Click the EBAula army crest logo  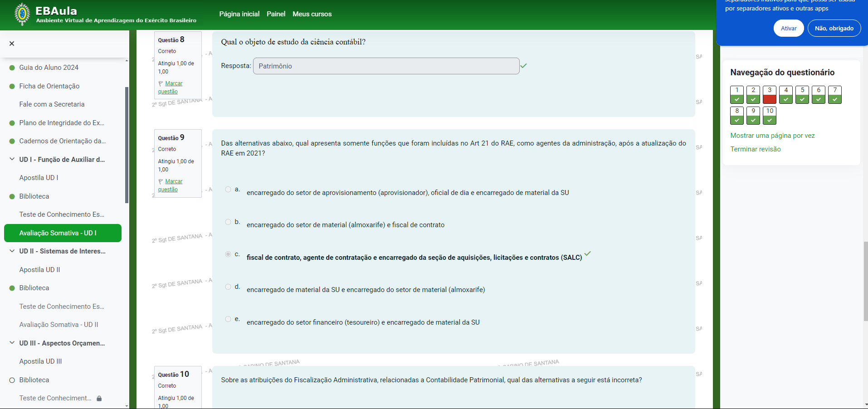[x=22, y=14]
